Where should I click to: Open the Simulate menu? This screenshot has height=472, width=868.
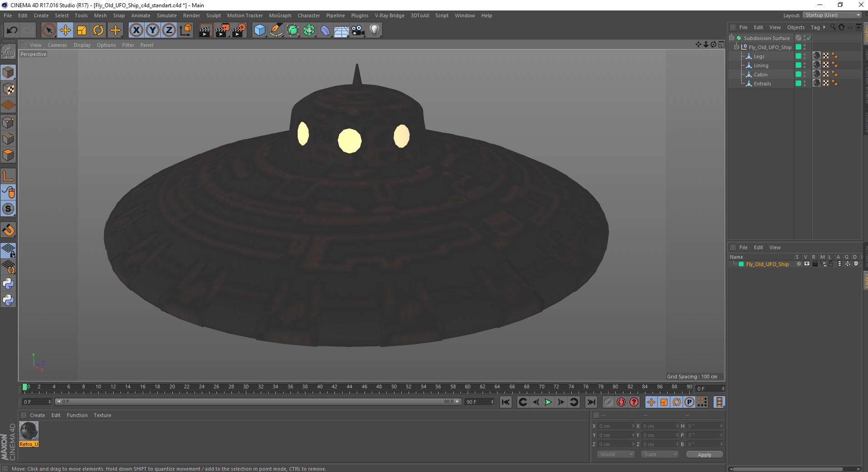(x=167, y=15)
